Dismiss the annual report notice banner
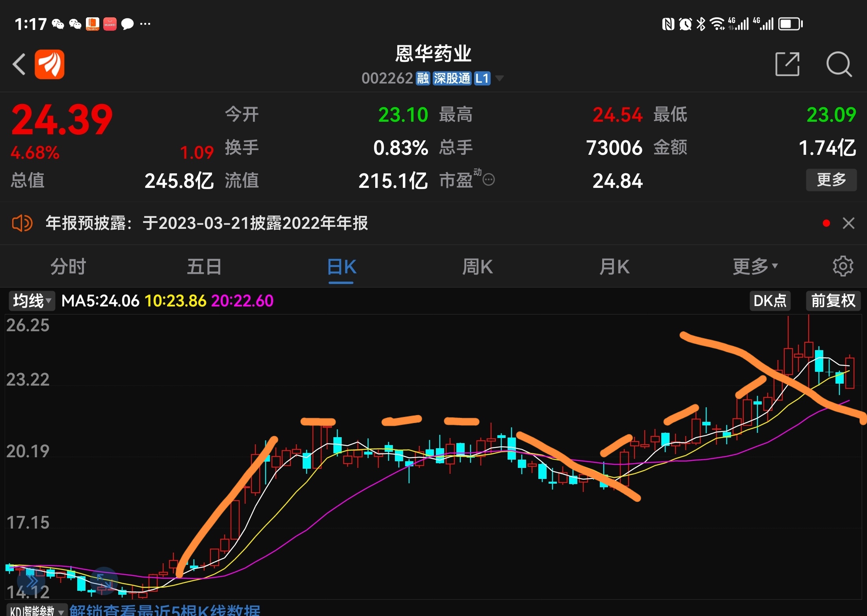Screen dimensions: 867x616 click(x=848, y=223)
